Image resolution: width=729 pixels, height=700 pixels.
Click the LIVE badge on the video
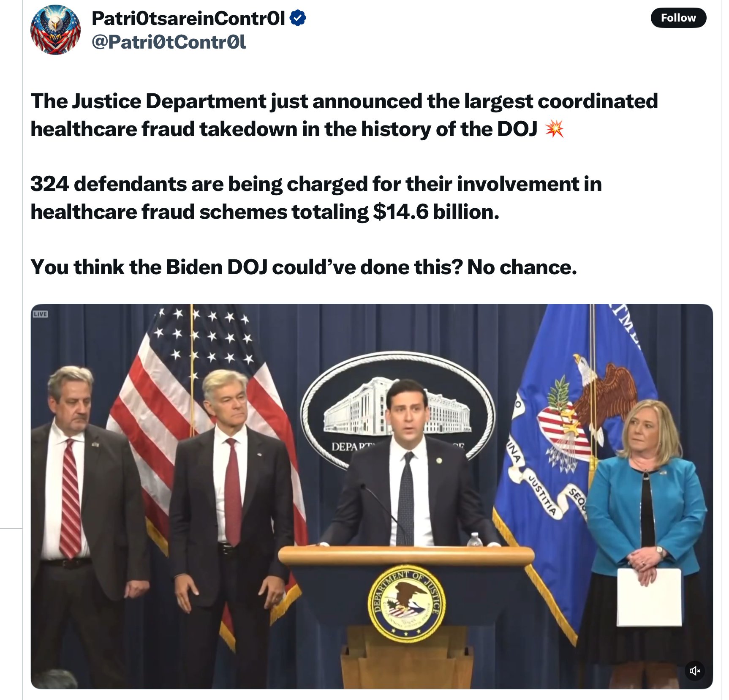(x=41, y=314)
